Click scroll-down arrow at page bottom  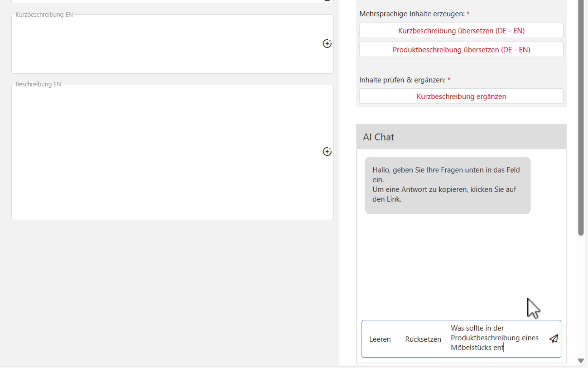pos(581,361)
